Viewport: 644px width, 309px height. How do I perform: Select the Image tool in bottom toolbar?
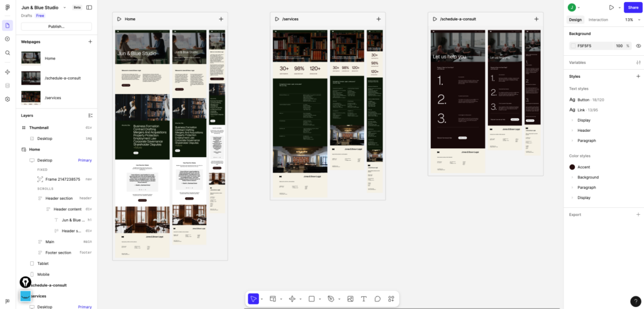click(x=350, y=299)
